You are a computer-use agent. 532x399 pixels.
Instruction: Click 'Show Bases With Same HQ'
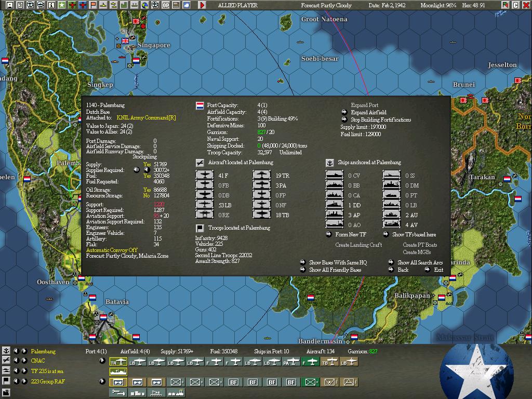[x=338, y=262]
